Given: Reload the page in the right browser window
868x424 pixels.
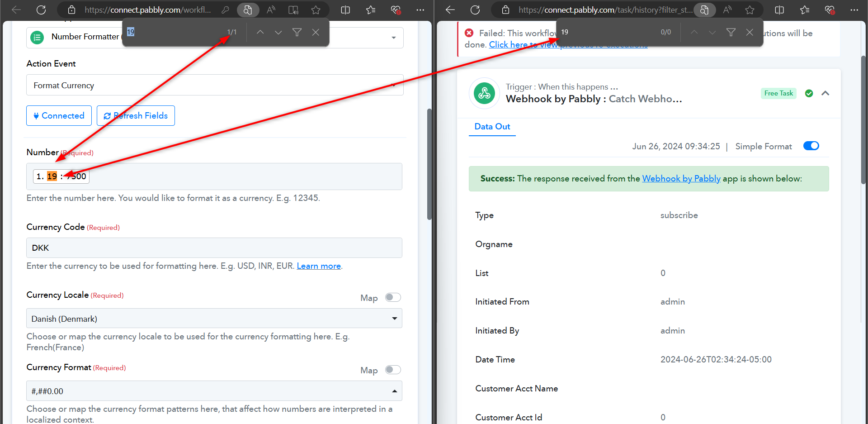Looking at the screenshot, I should point(475,10).
